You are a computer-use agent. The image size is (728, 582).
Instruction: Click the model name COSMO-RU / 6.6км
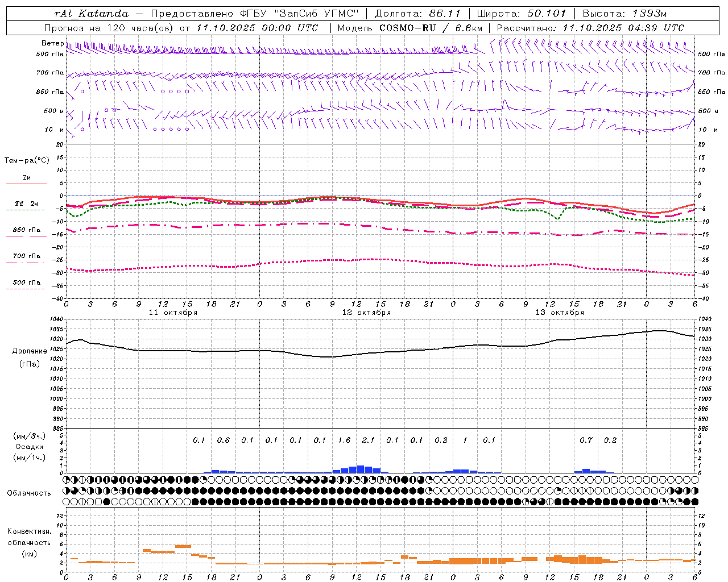[431, 28]
